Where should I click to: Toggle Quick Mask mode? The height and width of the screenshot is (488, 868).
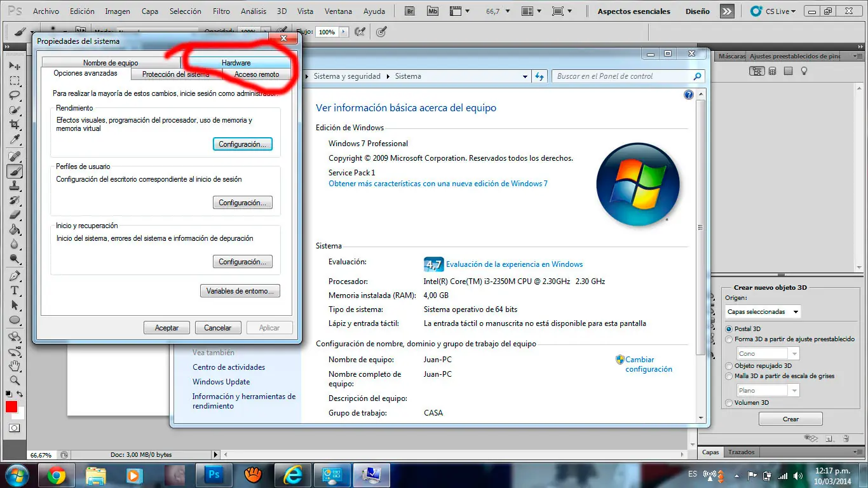(14, 428)
